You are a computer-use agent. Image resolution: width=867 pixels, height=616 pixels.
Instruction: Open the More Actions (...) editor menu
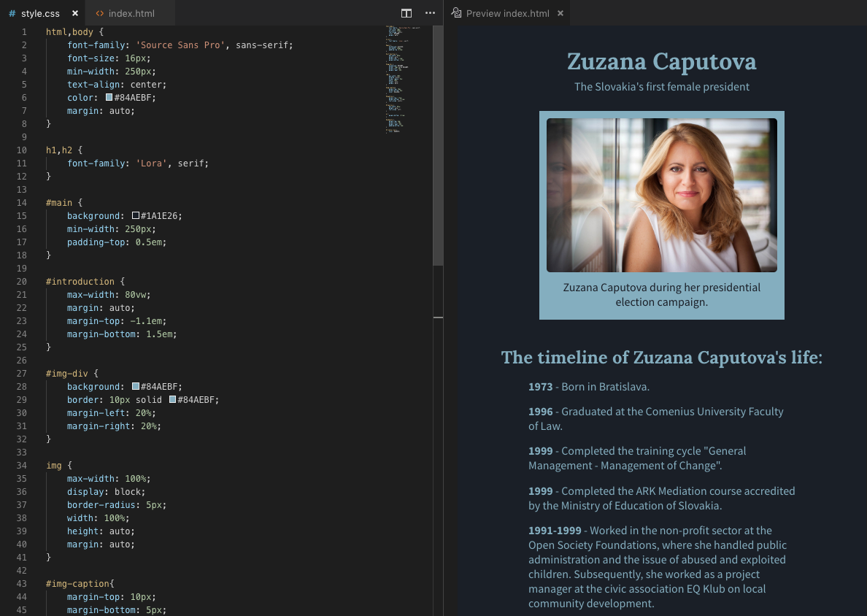click(x=430, y=12)
